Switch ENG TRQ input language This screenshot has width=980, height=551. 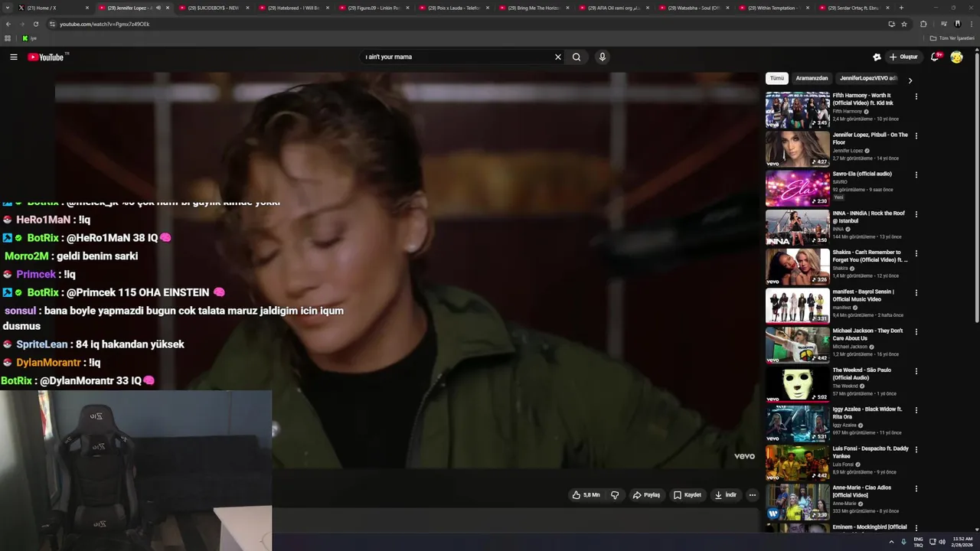pyautogui.click(x=918, y=542)
